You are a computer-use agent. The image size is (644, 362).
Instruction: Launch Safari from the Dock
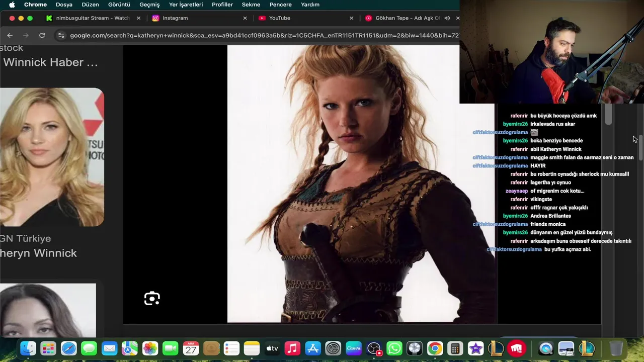point(69,348)
